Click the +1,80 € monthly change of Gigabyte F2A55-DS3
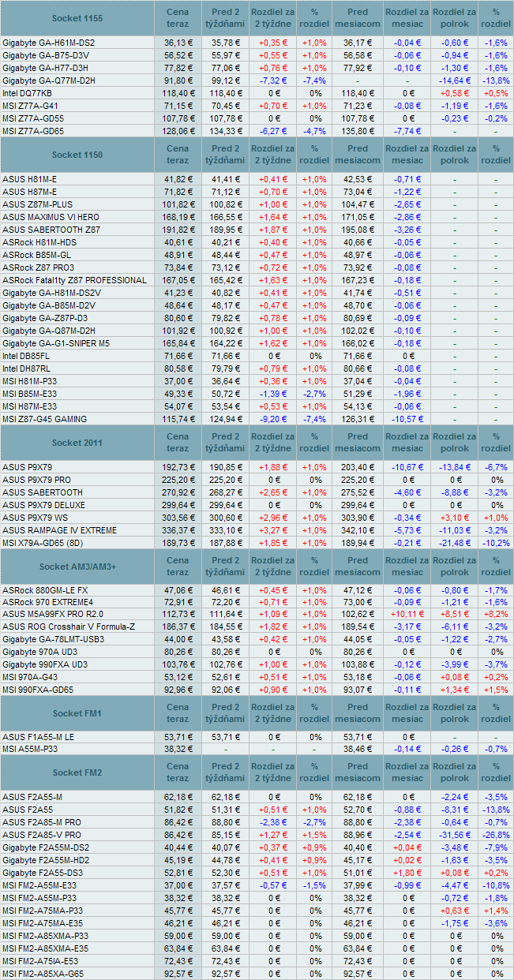Viewport: 514px width, 980px height. point(407,872)
